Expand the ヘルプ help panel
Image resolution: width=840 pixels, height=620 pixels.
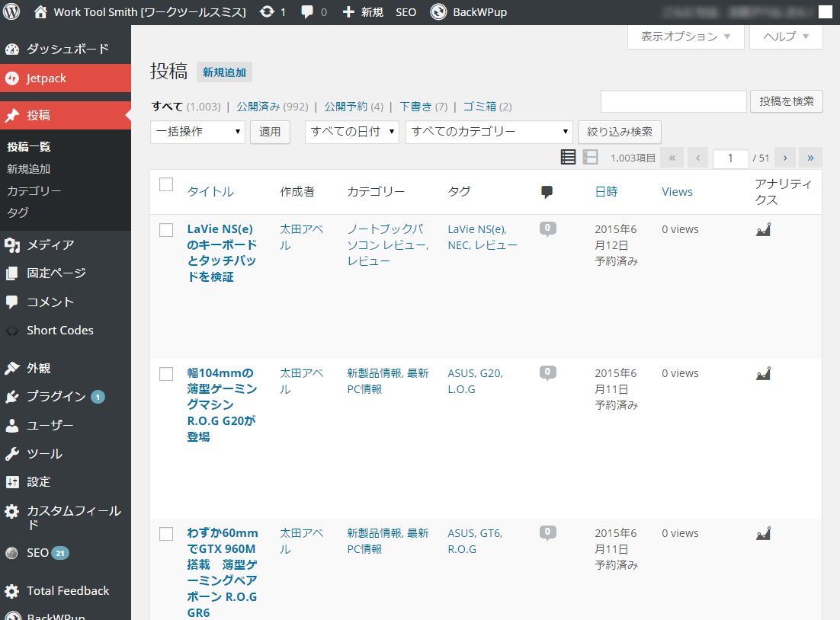pyautogui.click(x=786, y=37)
